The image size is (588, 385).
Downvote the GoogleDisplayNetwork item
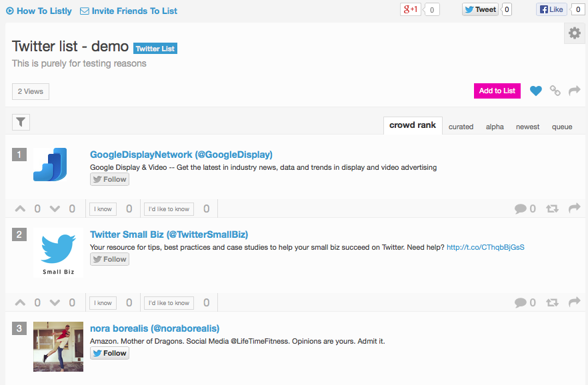(55, 209)
